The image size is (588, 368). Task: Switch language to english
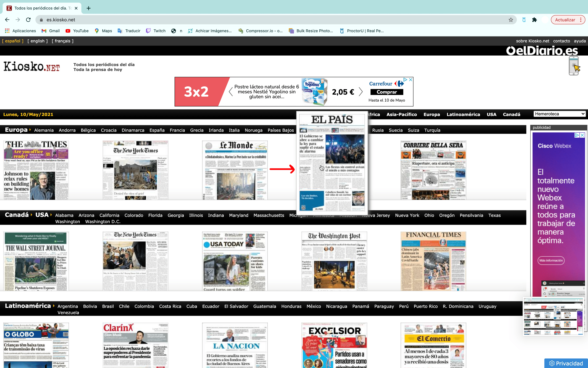coord(38,41)
